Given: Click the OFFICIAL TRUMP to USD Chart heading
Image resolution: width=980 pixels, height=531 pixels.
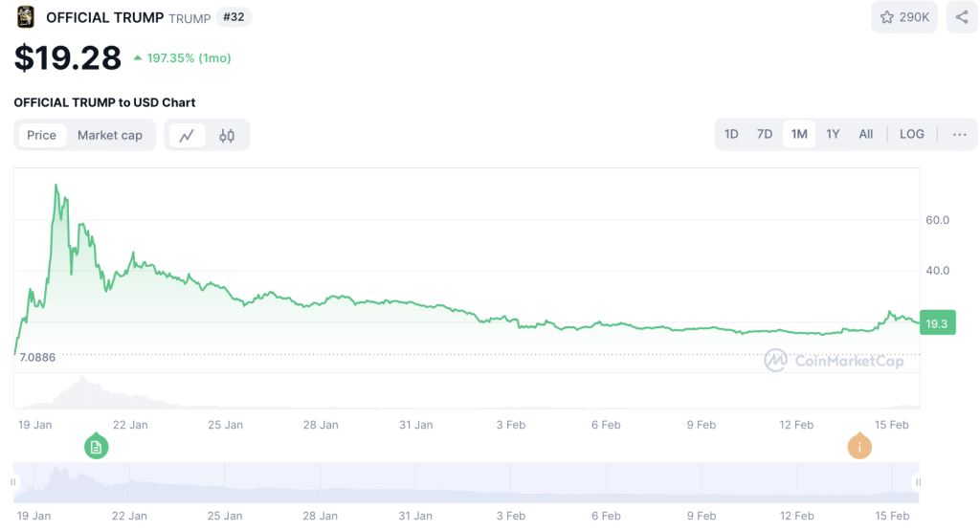Looking at the screenshot, I should pyautogui.click(x=104, y=102).
